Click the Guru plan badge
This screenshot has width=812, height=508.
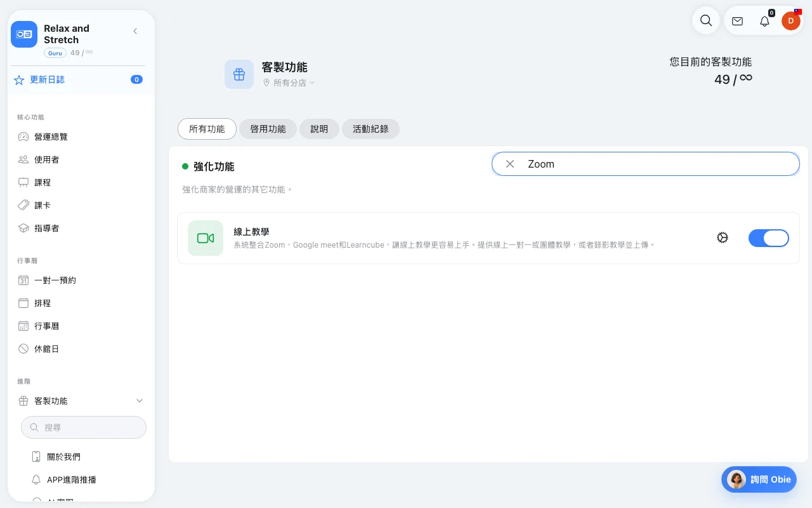pyautogui.click(x=55, y=53)
